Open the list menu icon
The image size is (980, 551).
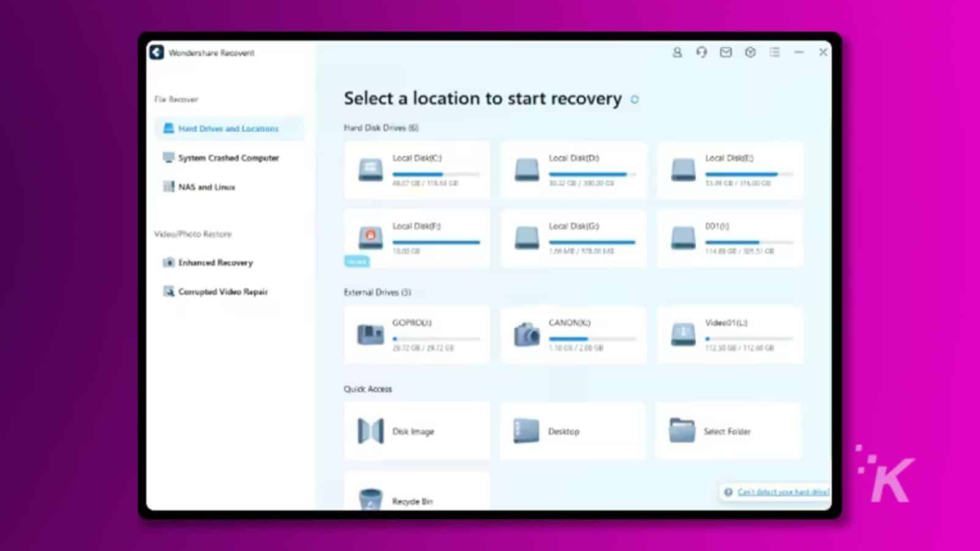775,53
